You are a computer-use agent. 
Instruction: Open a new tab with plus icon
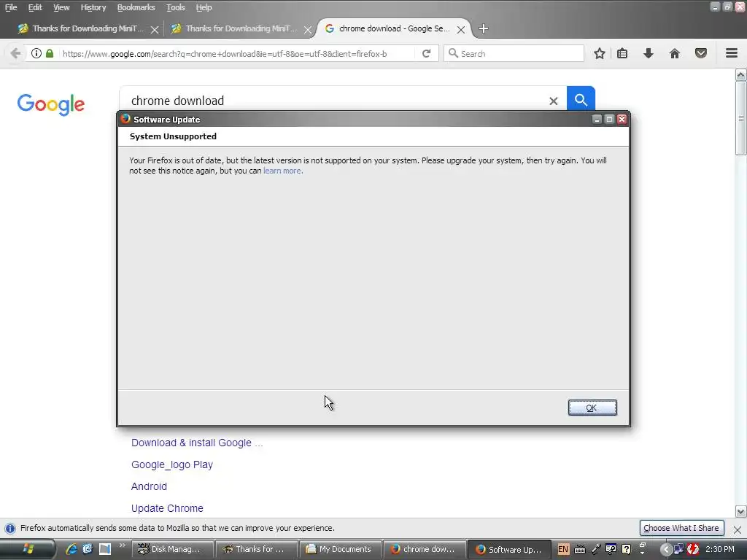pos(483,28)
